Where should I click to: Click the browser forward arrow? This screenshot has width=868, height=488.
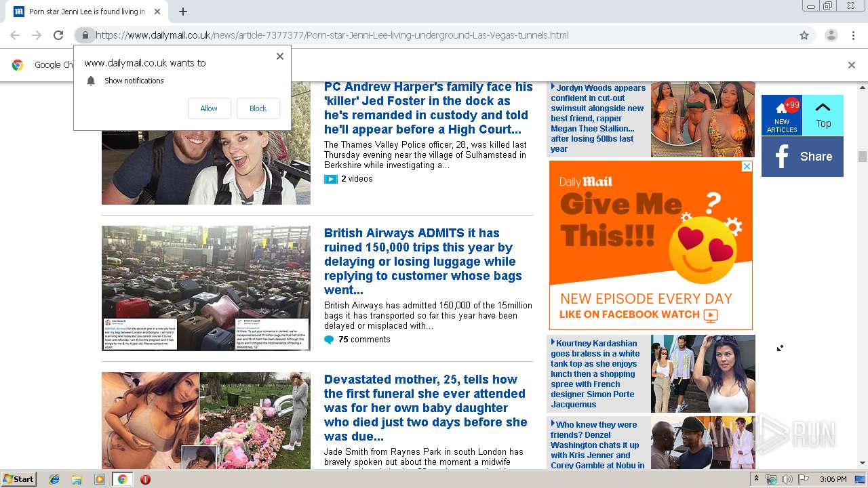coord(37,35)
